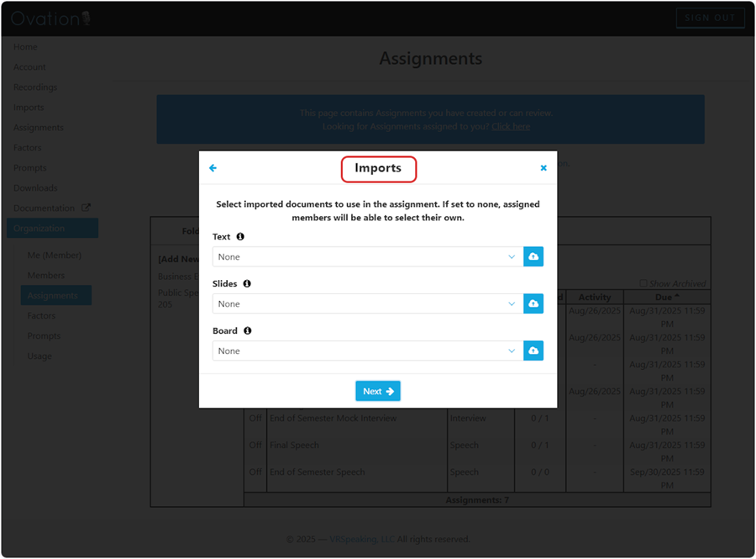The width and height of the screenshot is (756, 559).
Task: Open Me (Member) under Organization
Action: coord(55,256)
